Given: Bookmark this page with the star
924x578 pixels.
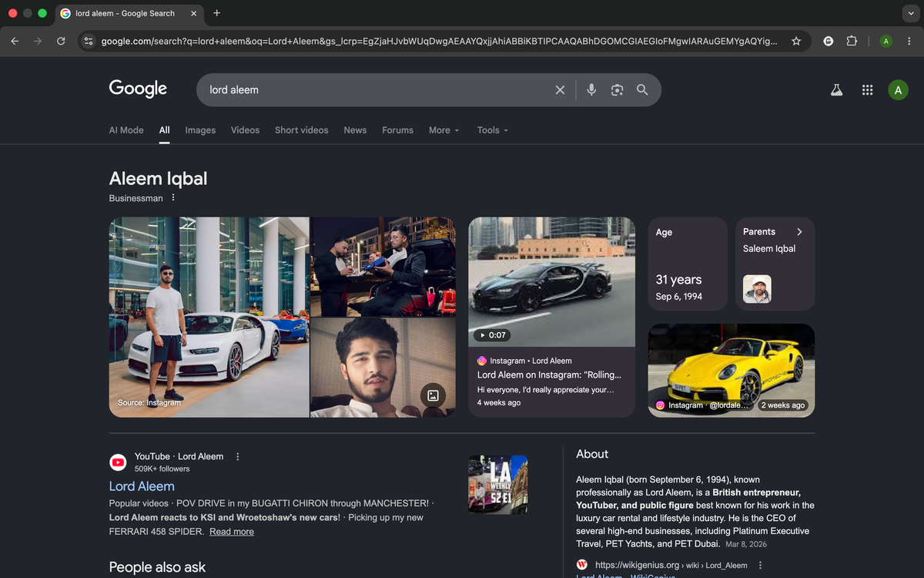Looking at the screenshot, I should pos(796,41).
